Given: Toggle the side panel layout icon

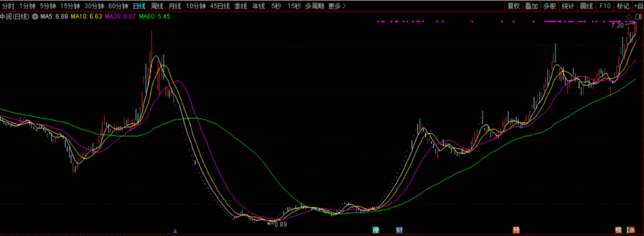Looking at the screenshot, I should tap(638, 17).
